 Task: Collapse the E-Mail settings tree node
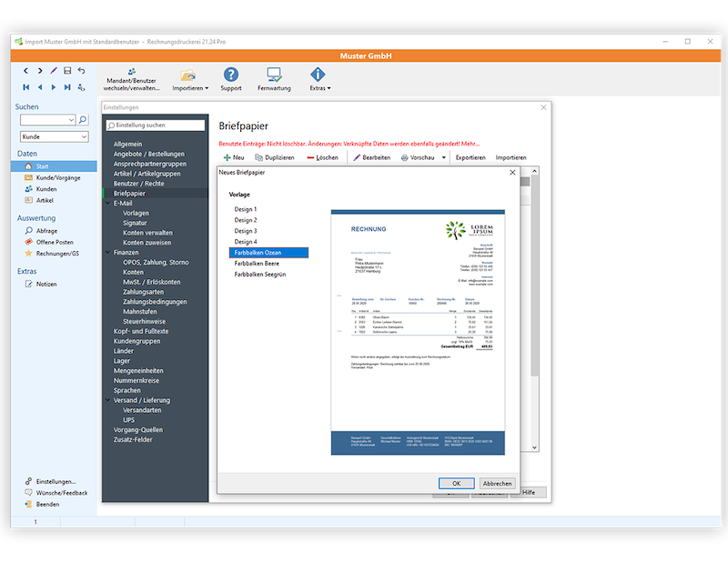(107, 204)
